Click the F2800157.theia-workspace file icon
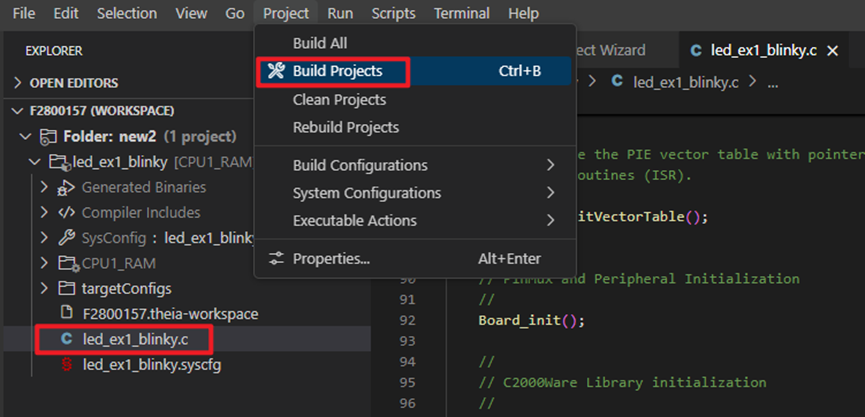 point(66,313)
